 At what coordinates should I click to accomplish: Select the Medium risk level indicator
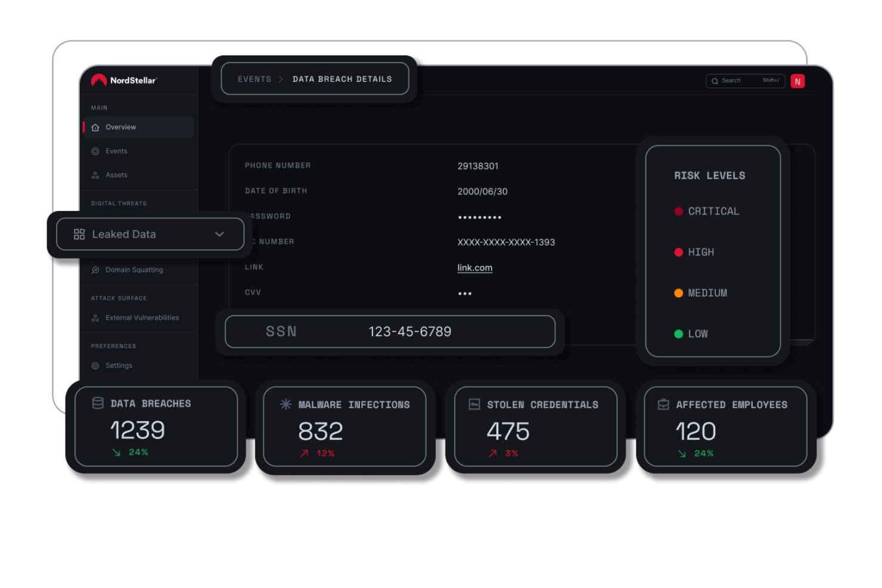[678, 293]
